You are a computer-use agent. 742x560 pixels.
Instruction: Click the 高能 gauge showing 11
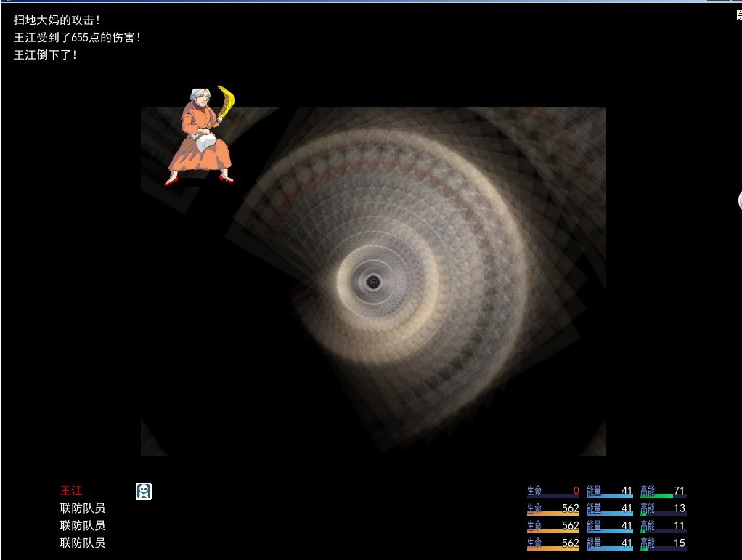pos(663,526)
